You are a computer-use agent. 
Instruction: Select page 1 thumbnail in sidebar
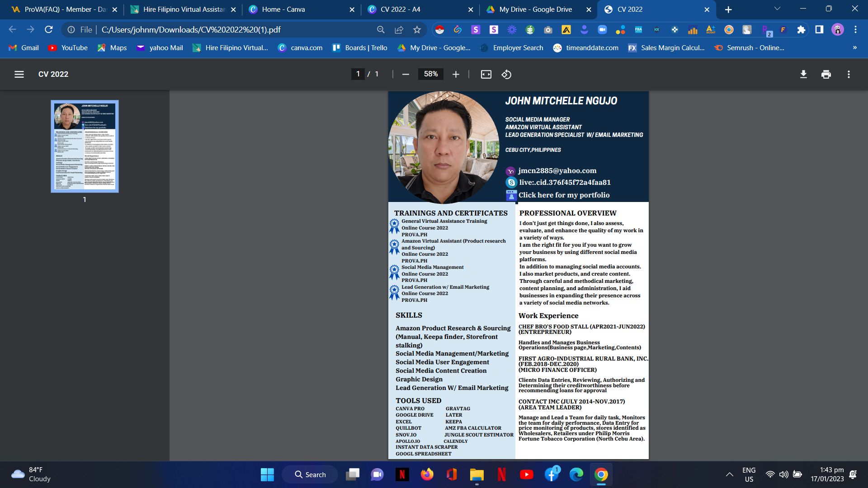[85, 146]
